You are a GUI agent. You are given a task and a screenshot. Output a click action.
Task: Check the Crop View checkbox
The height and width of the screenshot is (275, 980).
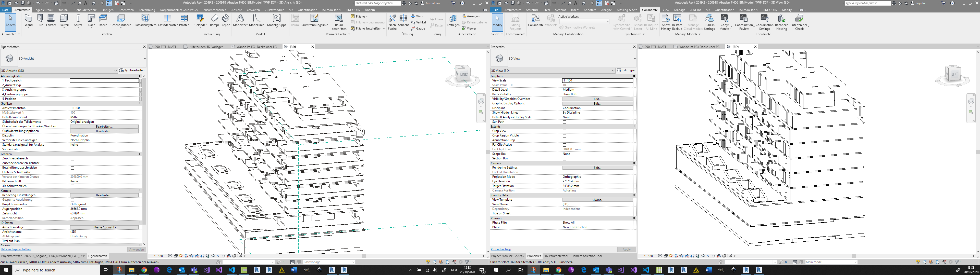click(x=565, y=131)
